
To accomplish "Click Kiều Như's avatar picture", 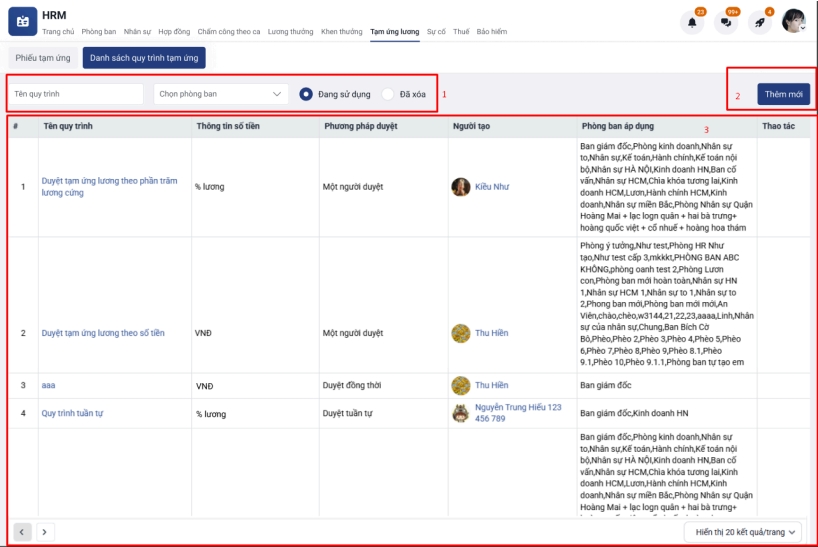I will pos(461,187).
